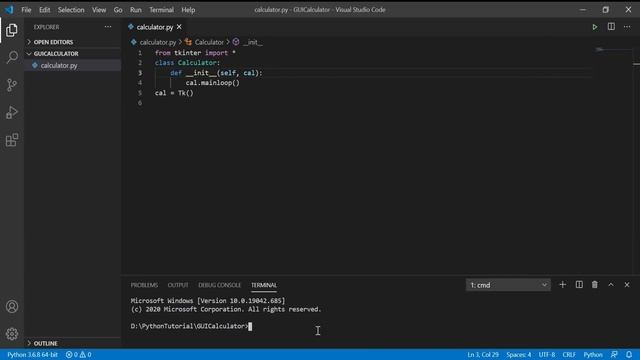Click line 2 'class Calculator:'
The width and height of the screenshot is (640, 360).
(x=187, y=62)
